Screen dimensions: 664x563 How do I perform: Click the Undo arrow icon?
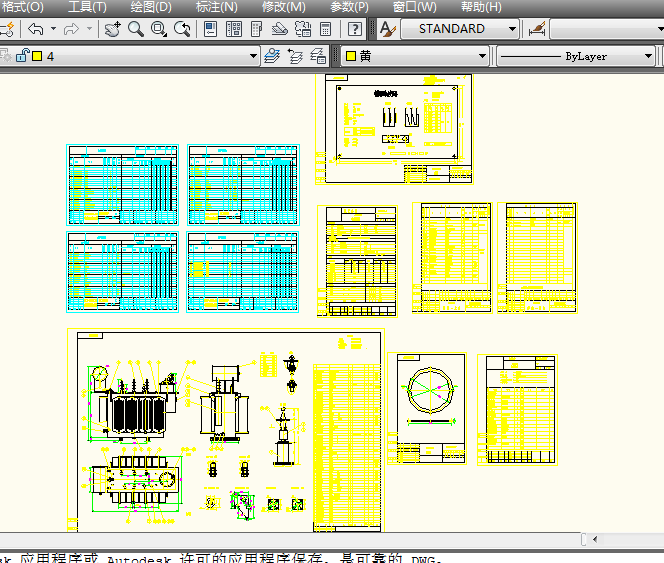(36, 29)
